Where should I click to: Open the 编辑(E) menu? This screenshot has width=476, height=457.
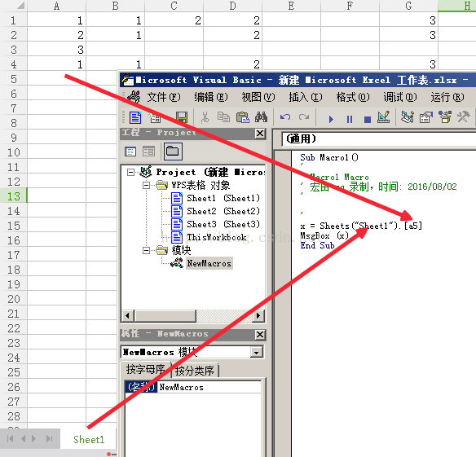point(211,98)
